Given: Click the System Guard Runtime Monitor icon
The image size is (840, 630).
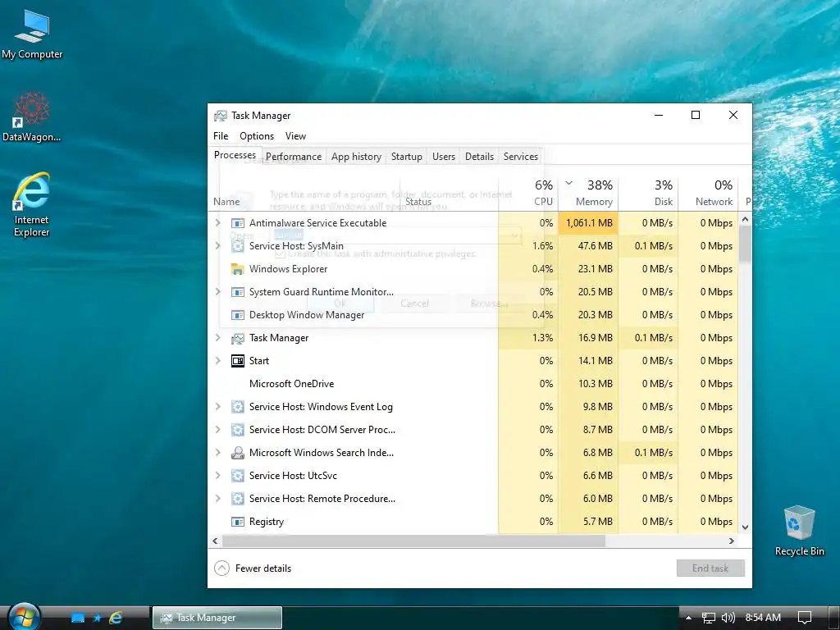Looking at the screenshot, I should pyautogui.click(x=237, y=292).
